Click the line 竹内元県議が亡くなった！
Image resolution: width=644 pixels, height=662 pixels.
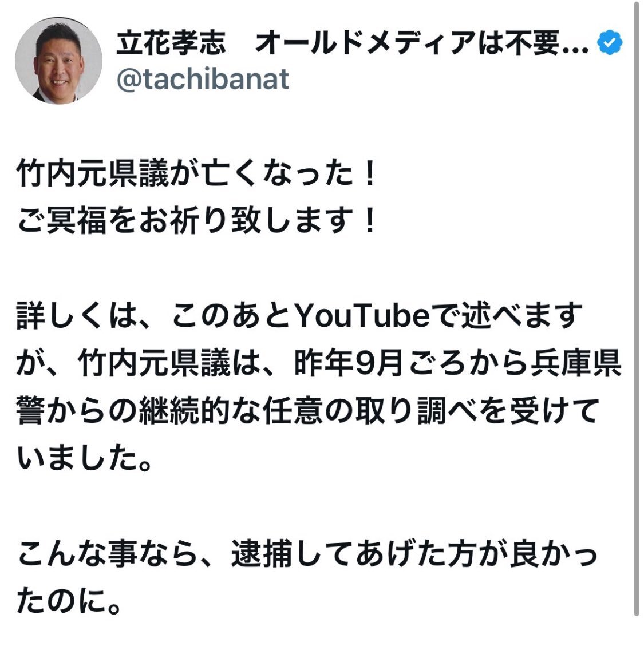(196, 174)
